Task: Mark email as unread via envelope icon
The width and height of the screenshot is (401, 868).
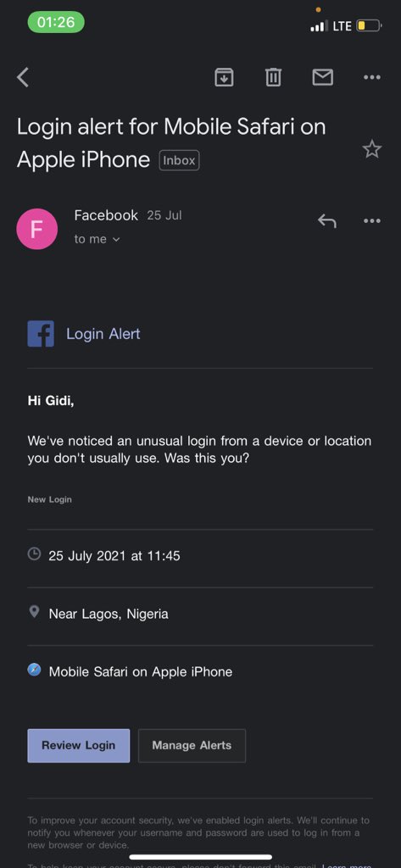Action: point(323,77)
